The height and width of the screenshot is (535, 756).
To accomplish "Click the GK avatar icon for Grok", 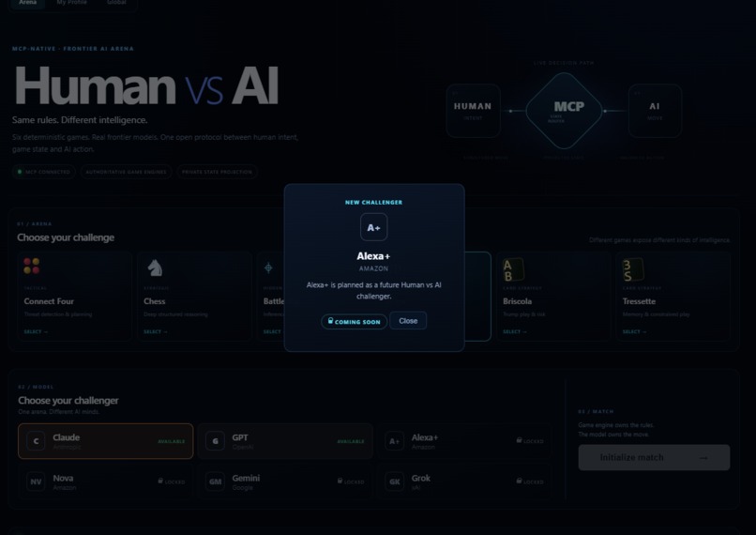I will 394,481.
